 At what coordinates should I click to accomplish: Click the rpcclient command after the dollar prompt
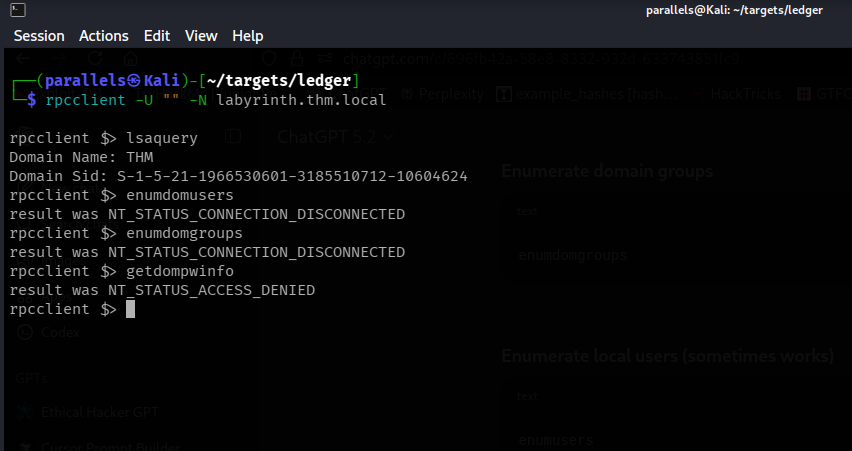[81, 100]
